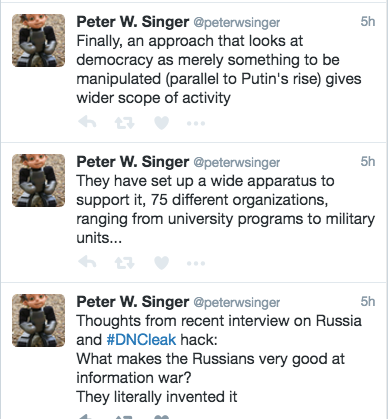This screenshot has height=419, width=388.
Task: Reply to the 75 organizations tweet
Action: 87,263
